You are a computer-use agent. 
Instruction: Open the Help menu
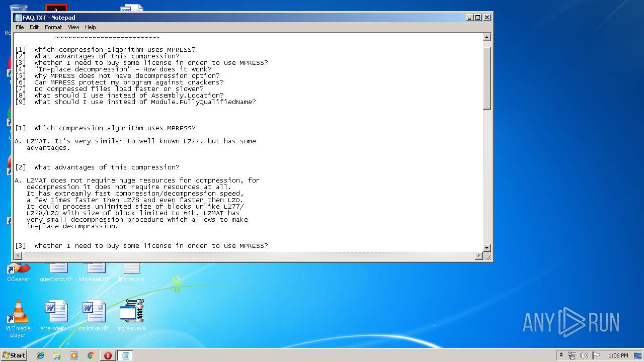pos(90,27)
